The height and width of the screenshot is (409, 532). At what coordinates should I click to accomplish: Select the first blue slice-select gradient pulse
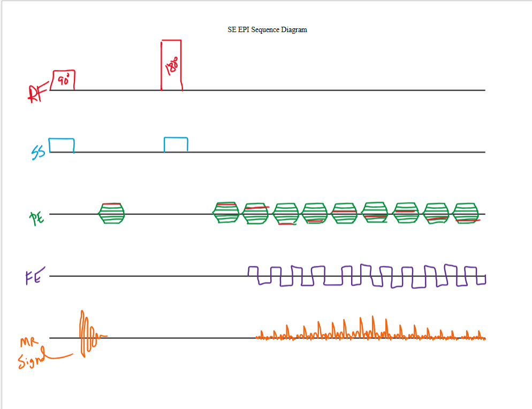[61, 145]
